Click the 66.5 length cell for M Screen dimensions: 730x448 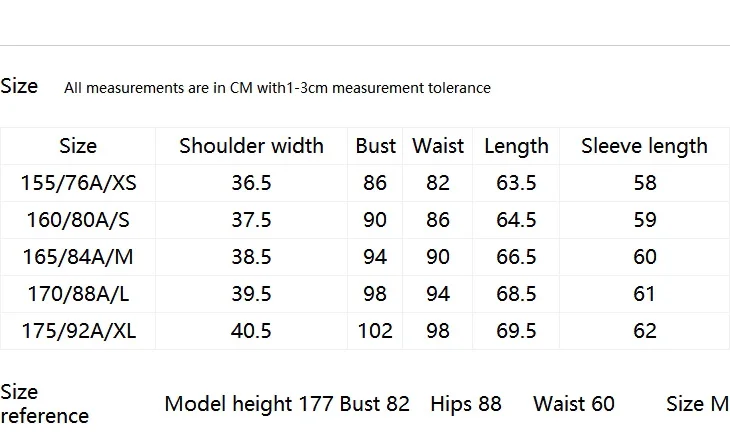click(516, 257)
